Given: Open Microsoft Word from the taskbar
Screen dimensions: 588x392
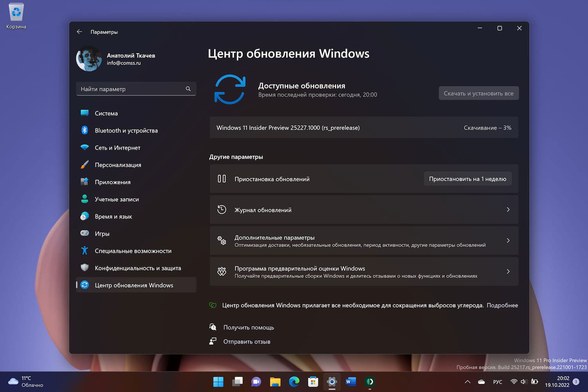Looking at the screenshot, I should (x=350, y=381).
